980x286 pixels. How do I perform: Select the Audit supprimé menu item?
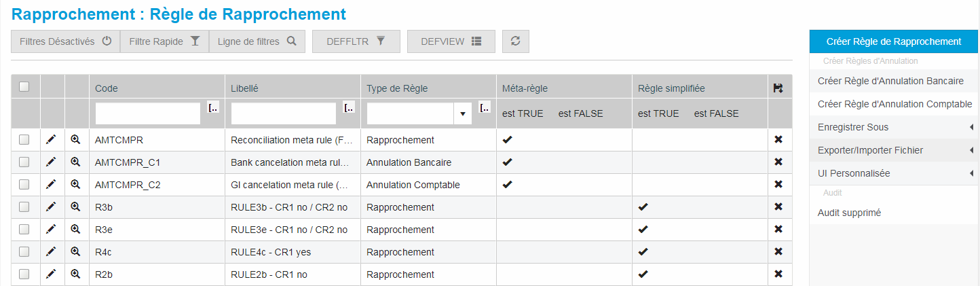(x=849, y=213)
